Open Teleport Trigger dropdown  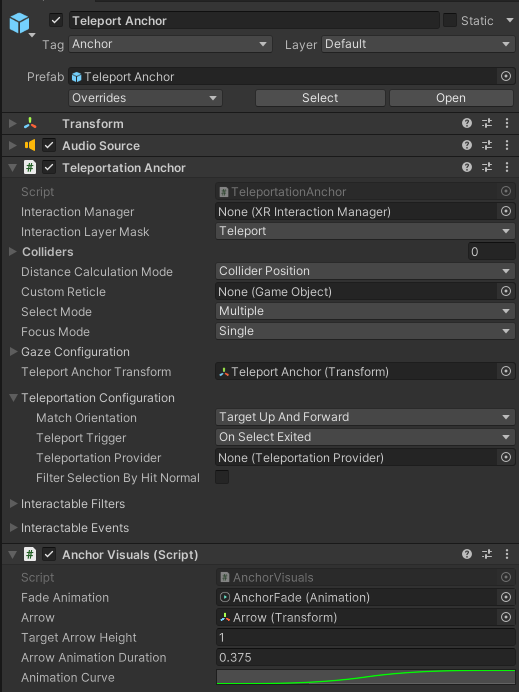tap(365, 437)
